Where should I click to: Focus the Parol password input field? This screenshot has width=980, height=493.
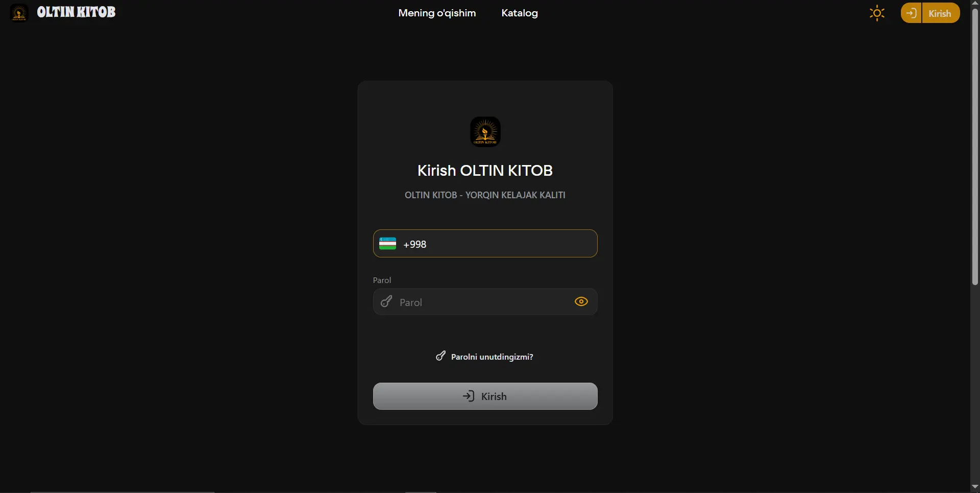(x=485, y=302)
